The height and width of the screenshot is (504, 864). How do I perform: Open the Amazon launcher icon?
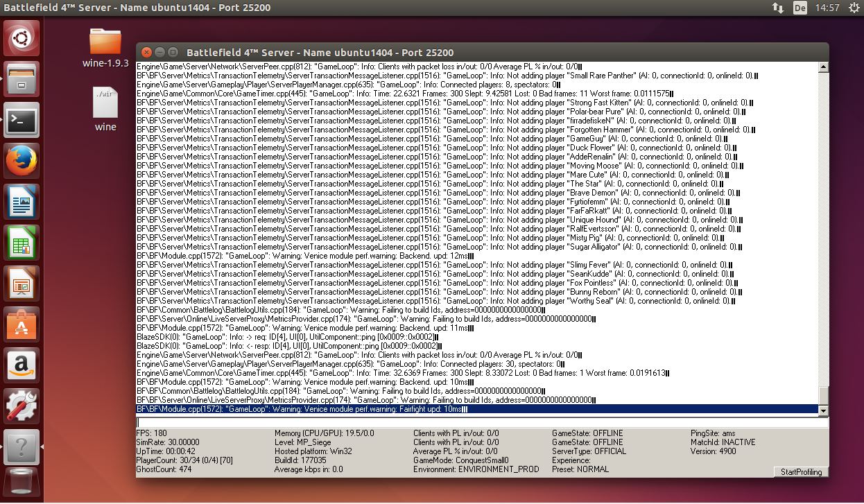[x=21, y=365]
